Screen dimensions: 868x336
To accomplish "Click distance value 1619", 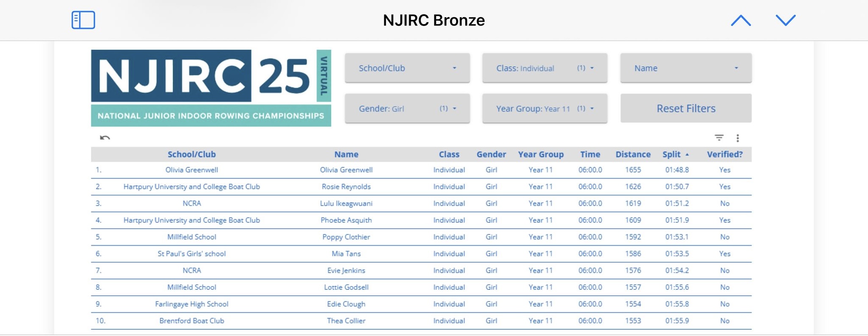I will click(x=633, y=203).
